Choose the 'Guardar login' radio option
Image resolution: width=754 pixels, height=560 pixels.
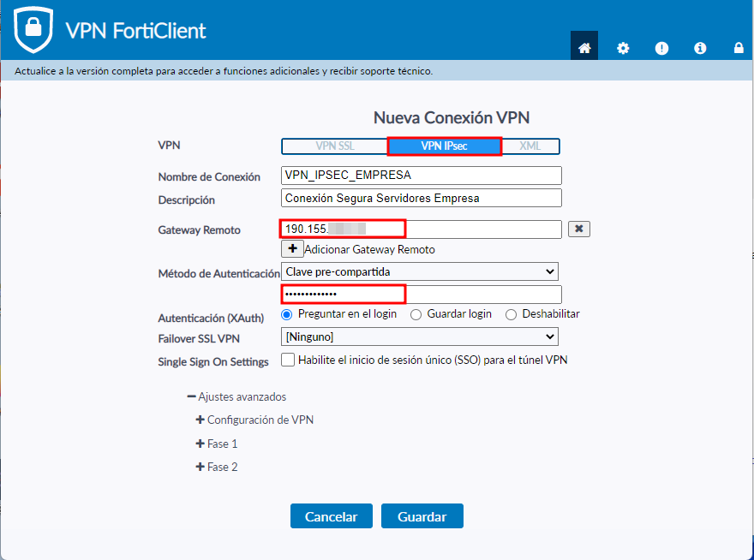[x=416, y=314]
